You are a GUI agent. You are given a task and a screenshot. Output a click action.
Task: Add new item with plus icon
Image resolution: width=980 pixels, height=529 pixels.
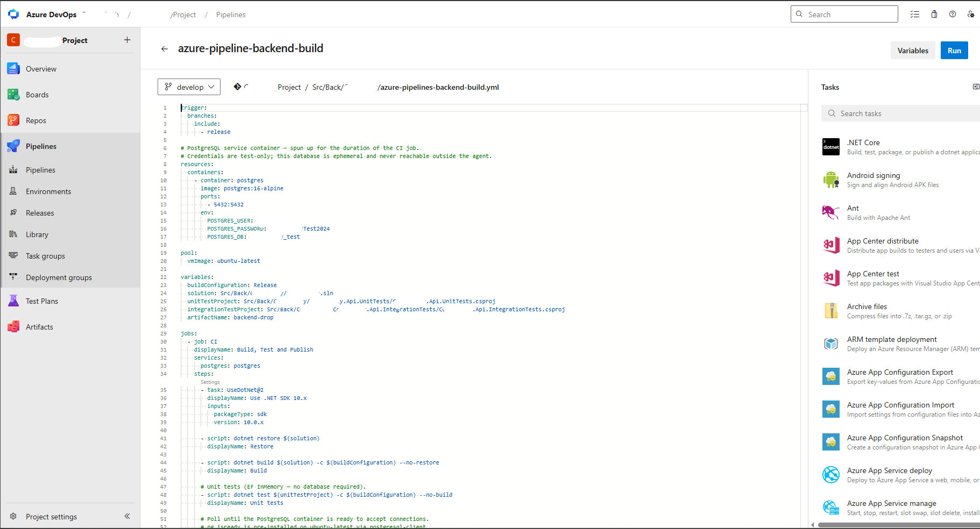click(x=127, y=40)
